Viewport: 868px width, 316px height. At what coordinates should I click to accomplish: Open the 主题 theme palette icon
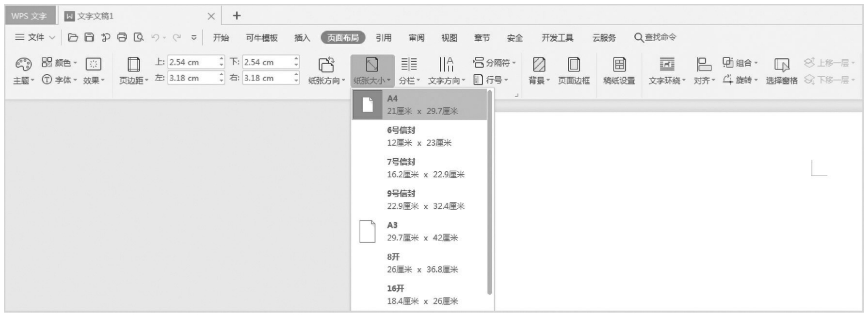(23, 64)
